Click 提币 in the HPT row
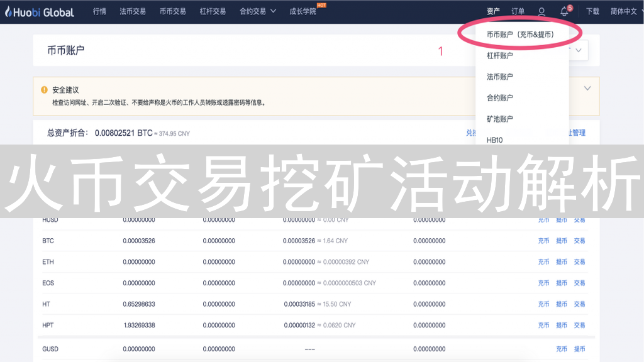The height and width of the screenshot is (362, 644). click(562, 326)
